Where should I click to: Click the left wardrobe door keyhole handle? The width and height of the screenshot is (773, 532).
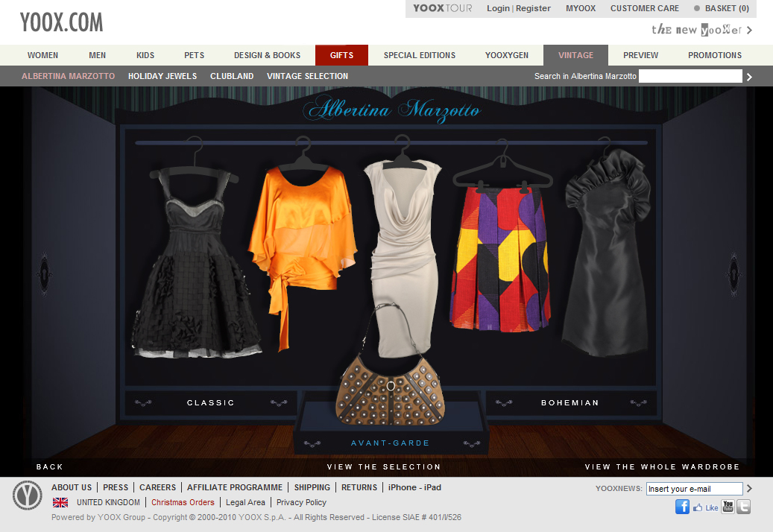(x=45, y=274)
